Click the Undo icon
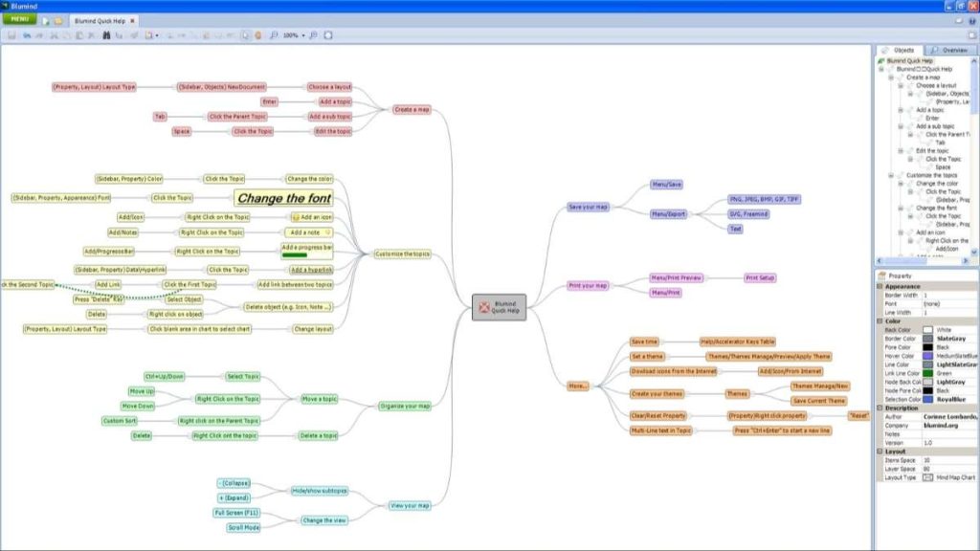Viewport: 980px width, 551px height. tap(25, 33)
